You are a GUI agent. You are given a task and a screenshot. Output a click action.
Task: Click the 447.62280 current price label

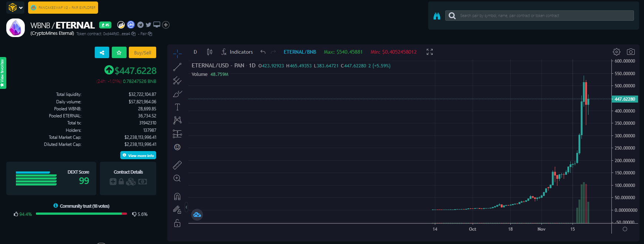[625, 99]
